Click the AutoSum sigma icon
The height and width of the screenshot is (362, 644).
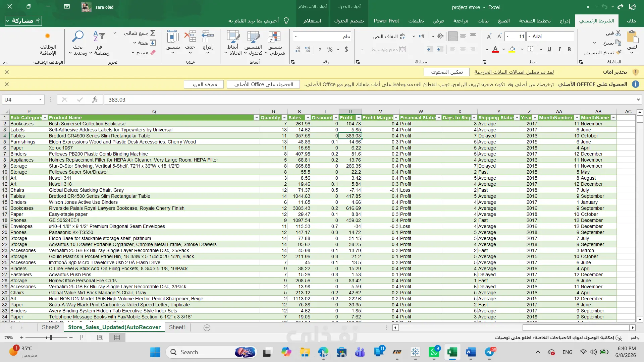coord(153,33)
